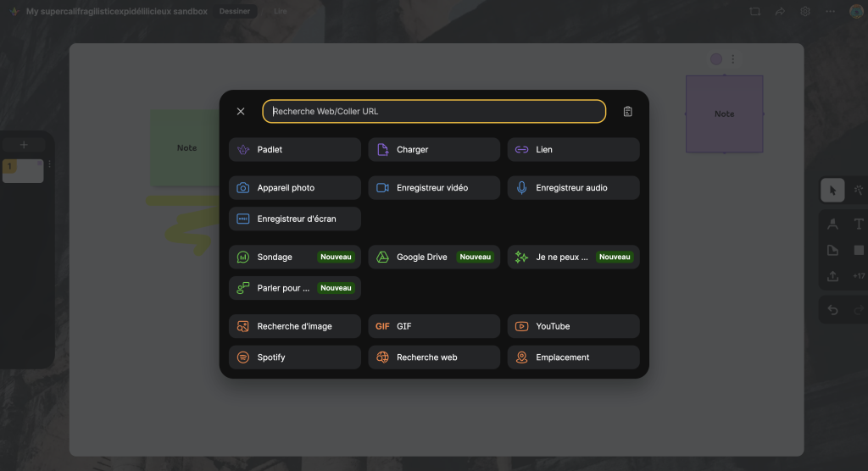Close the attachment picker dialog

click(x=240, y=111)
